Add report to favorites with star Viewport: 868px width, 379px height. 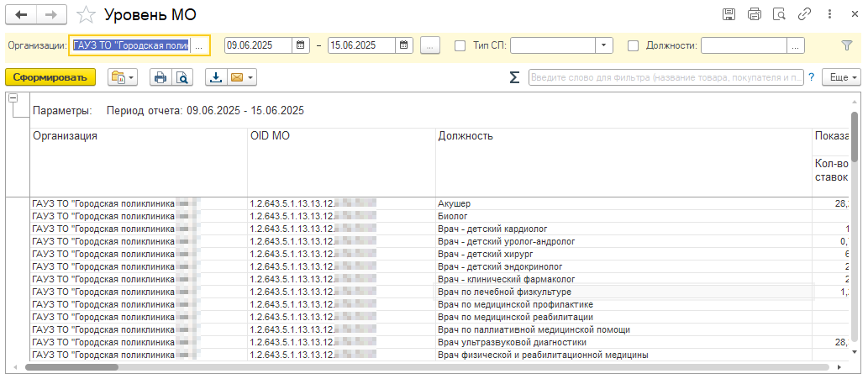point(85,14)
